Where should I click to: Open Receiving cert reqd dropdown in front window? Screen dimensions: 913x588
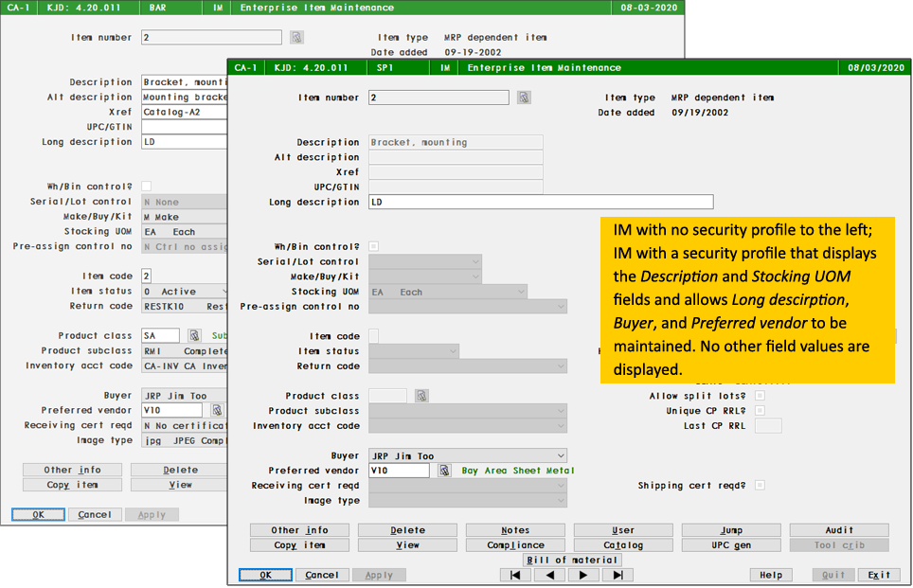pos(468,486)
